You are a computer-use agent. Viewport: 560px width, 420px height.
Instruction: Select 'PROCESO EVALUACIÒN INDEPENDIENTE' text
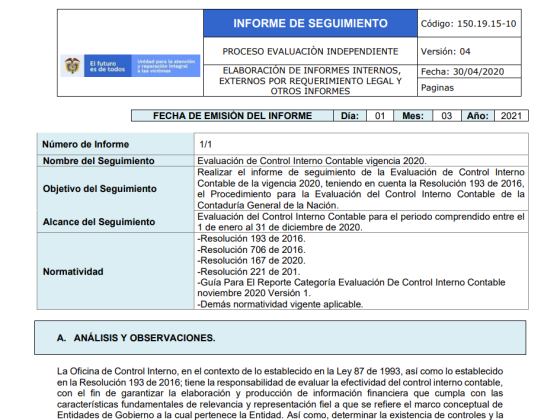310,51
